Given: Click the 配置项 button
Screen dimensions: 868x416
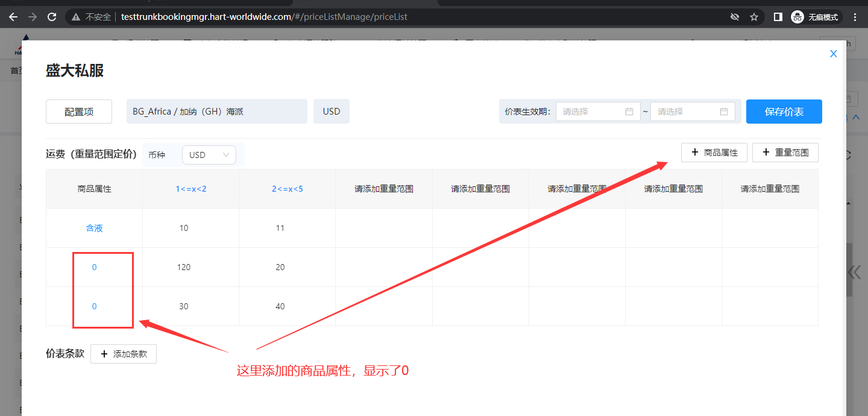Looking at the screenshot, I should (79, 112).
